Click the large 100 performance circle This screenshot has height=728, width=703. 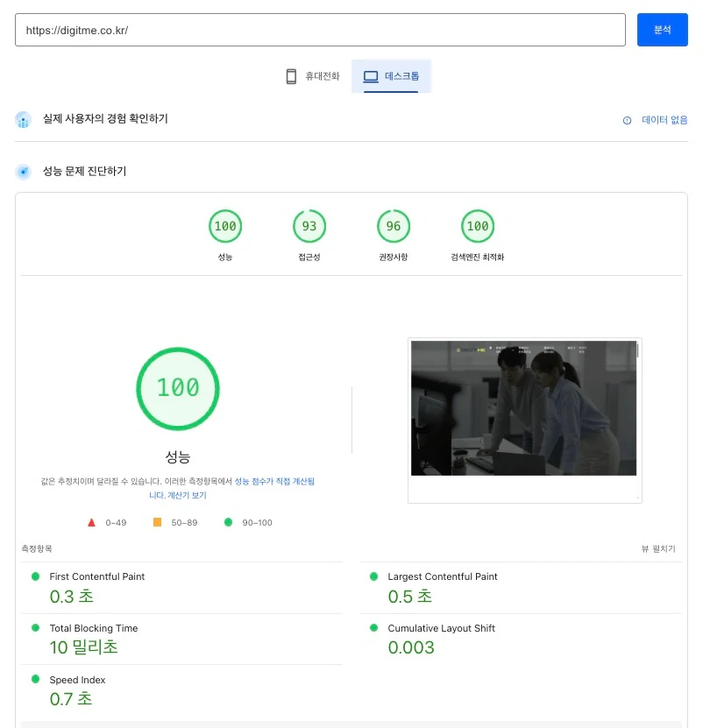pyautogui.click(x=178, y=388)
